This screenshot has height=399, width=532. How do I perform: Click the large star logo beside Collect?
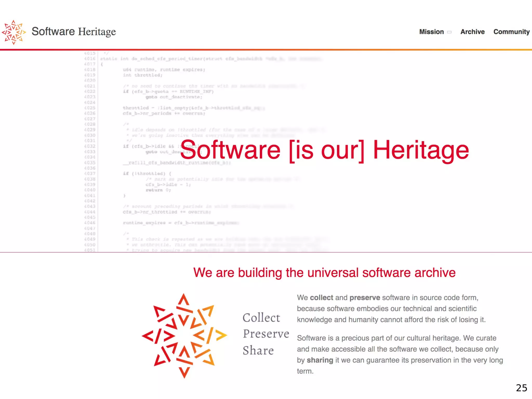(x=184, y=336)
